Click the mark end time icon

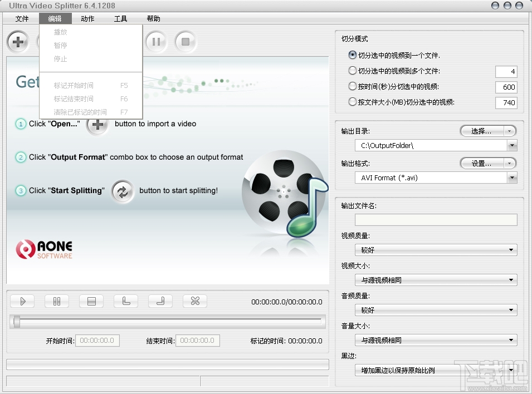pyautogui.click(x=160, y=301)
